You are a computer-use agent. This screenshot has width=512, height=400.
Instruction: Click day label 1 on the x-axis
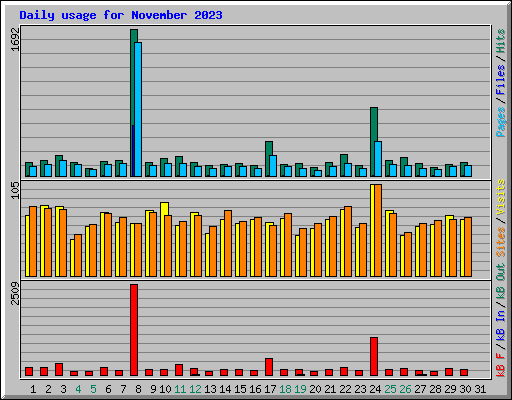coord(33,389)
